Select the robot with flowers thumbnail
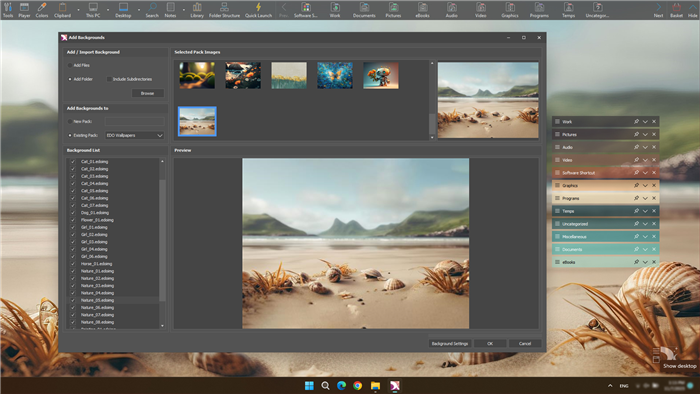The width and height of the screenshot is (700, 394). 381,75
